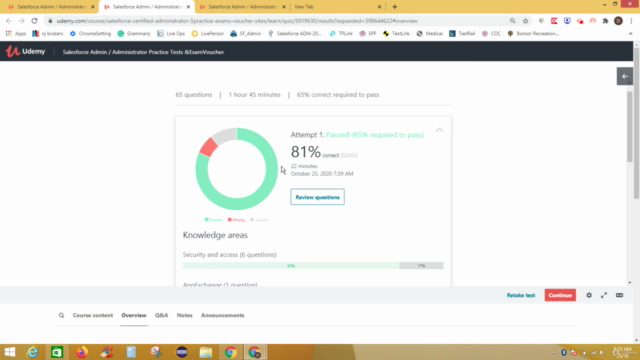The height and width of the screenshot is (360, 640).
Task: Click the Retake test link
Action: point(521,295)
